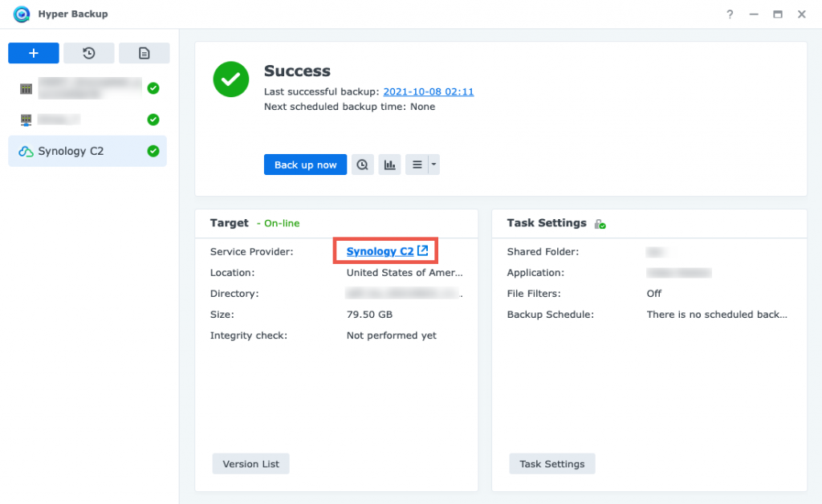This screenshot has height=504, width=822.
Task: Click the encryption lock icon beside Task Settings
Action: pos(600,224)
